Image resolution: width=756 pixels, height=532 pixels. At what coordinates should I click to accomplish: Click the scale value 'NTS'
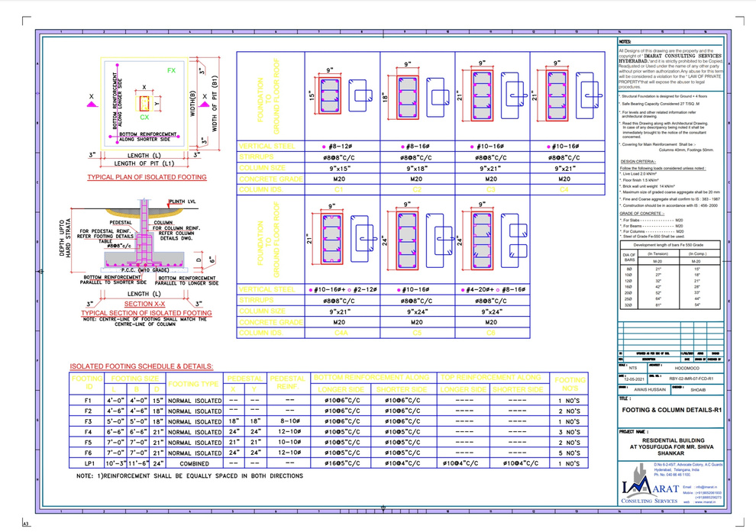tap(632, 368)
